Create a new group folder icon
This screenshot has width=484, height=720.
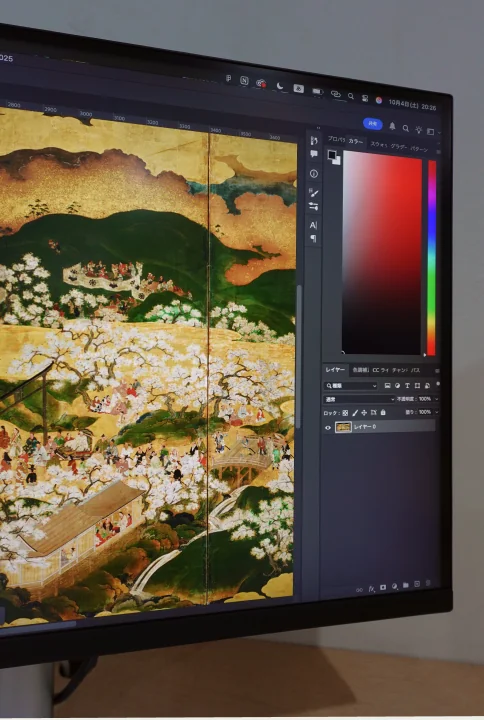[x=406, y=585]
